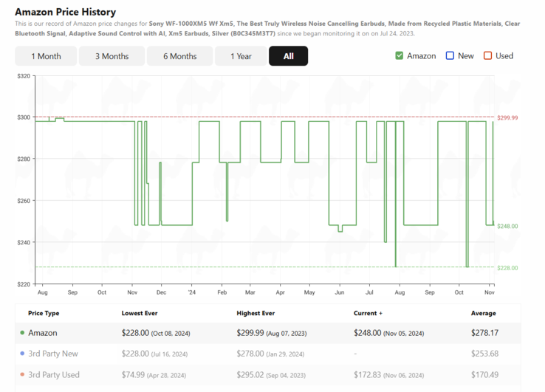Click the Average column header
The height and width of the screenshot is (392, 545).
click(x=483, y=313)
